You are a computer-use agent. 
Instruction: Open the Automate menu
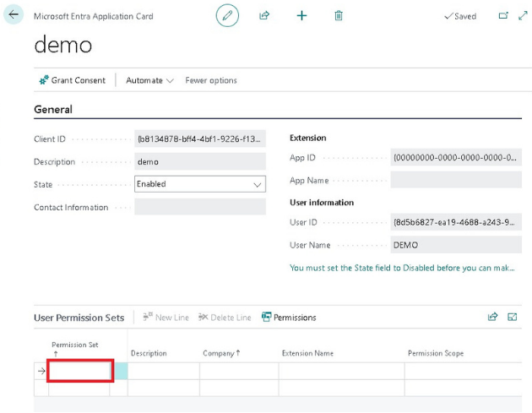(x=149, y=80)
